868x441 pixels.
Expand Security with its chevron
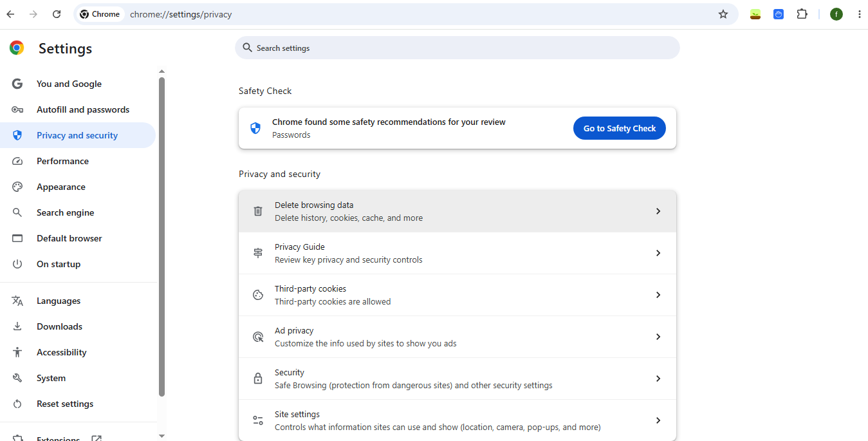pyautogui.click(x=658, y=379)
